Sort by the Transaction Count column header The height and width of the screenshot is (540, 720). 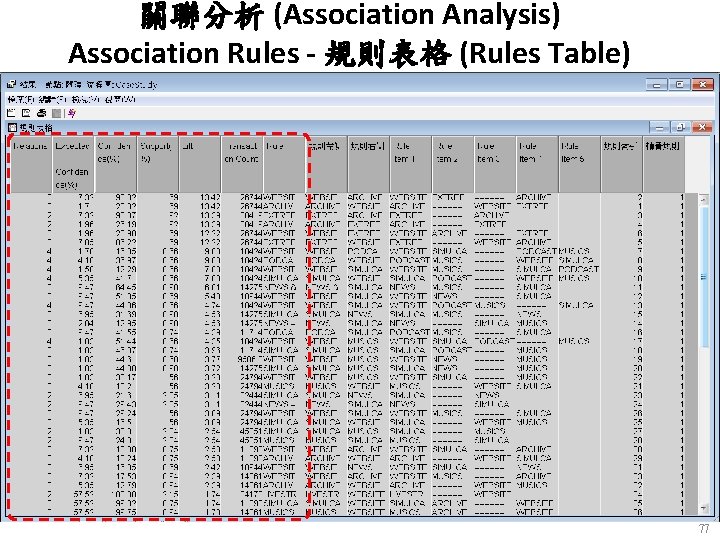click(x=242, y=164)
